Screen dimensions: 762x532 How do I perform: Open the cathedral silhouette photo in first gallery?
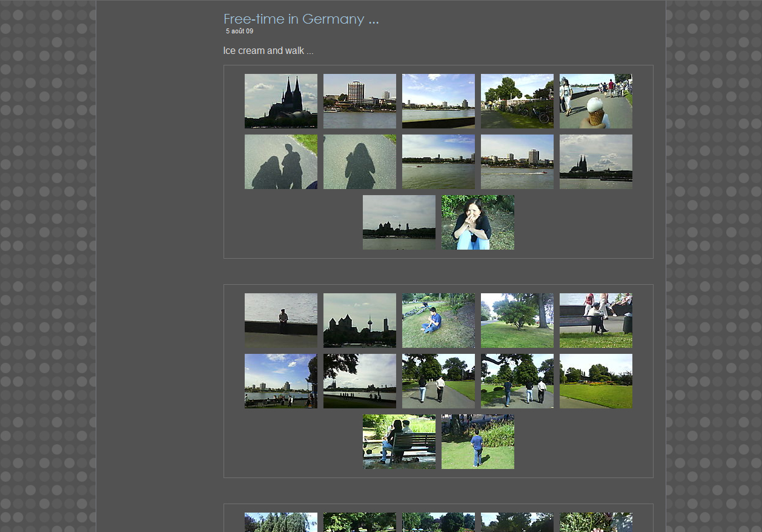tap(280, 101)
